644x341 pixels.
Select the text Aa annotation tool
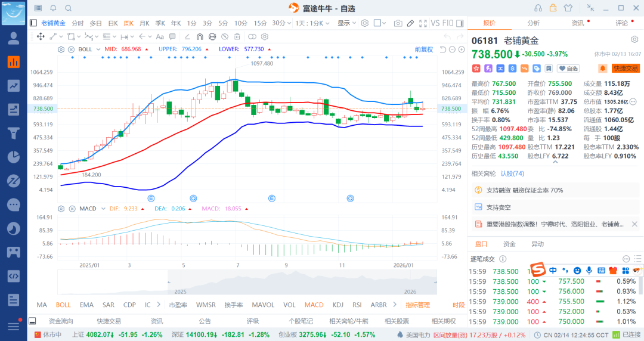[160, 36]
